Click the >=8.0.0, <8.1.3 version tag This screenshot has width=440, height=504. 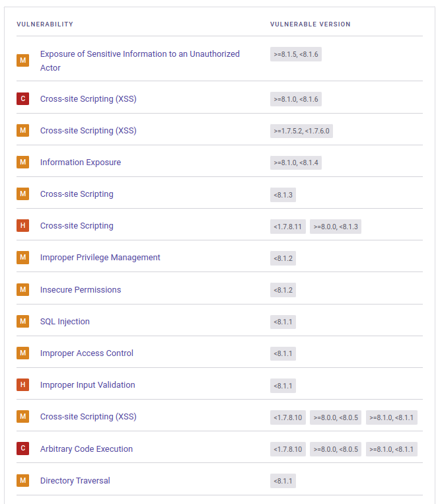pyautogui.click(x=336, y=227)
